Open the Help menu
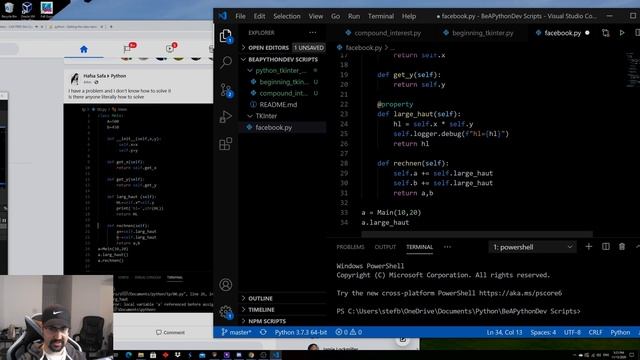The image size is (640, 360). (x=409, y=16)
